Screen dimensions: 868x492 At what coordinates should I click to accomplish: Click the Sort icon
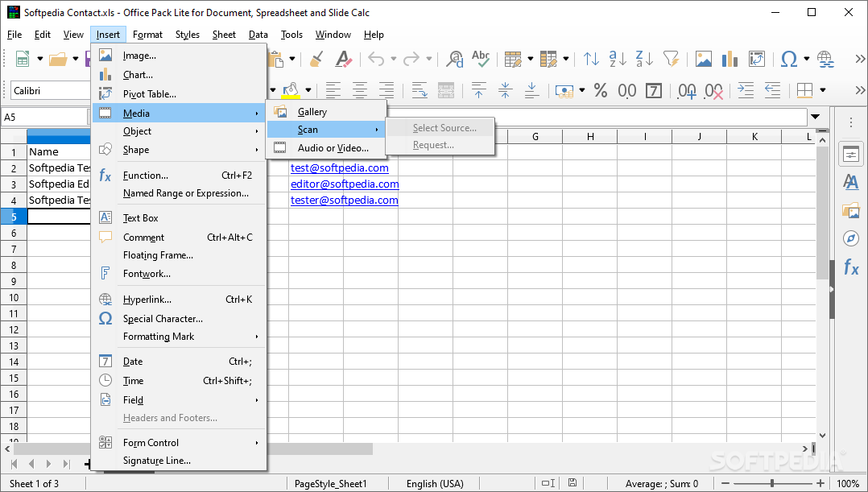click(x=591, y=59)
